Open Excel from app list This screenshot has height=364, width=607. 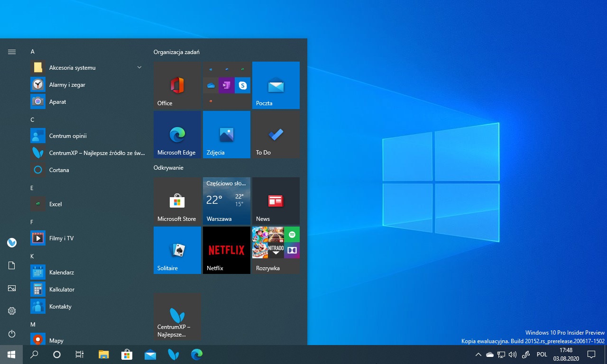(x=88, y=204)
